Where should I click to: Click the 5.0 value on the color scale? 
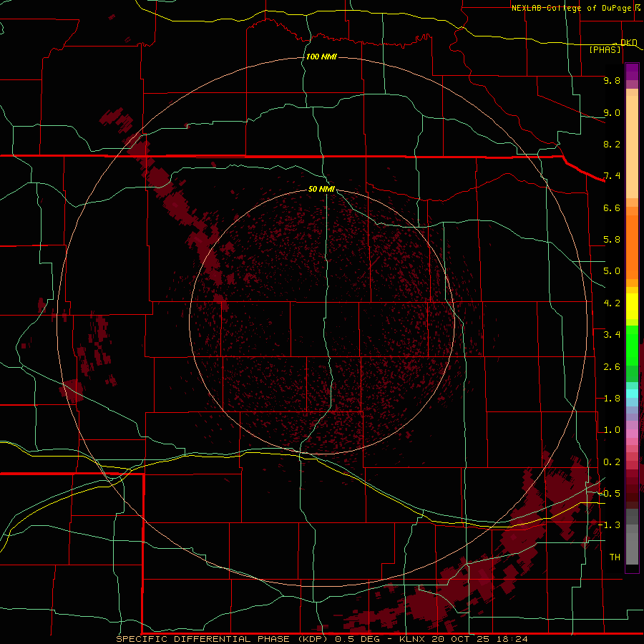pyautogui.click(x=612, y=271)
